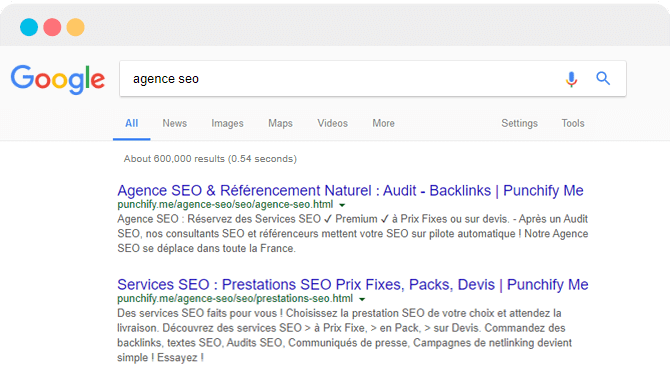Viewport: 670px width, 387px height.
Task: Click the red window dot
Action: coord(52,27)
